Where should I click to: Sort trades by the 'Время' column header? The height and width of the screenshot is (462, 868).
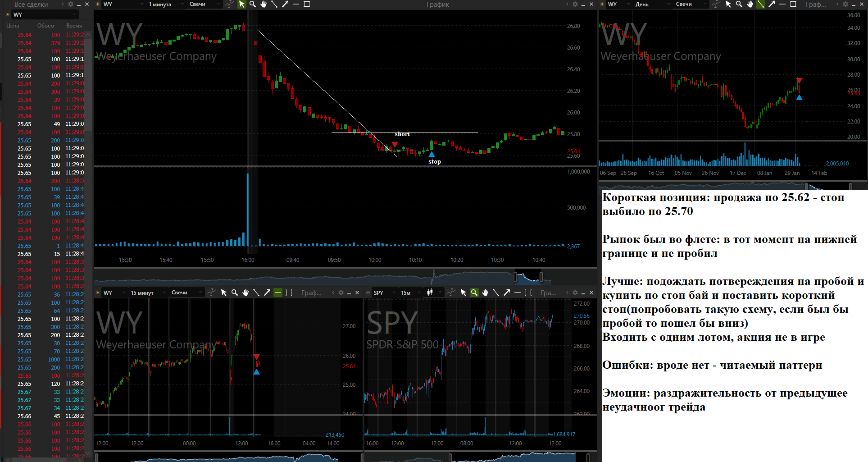74,26
